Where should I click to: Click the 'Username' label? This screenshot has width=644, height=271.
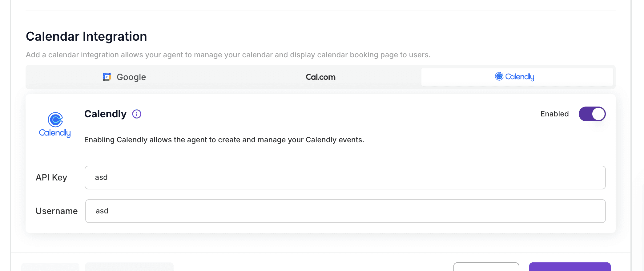57,211
